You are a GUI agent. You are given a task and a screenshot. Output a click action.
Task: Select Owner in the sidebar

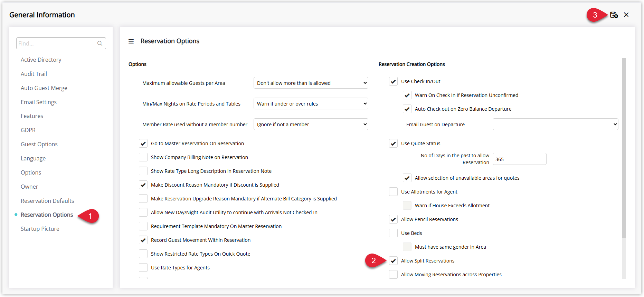pyautogui.click(x=29, y=187)
